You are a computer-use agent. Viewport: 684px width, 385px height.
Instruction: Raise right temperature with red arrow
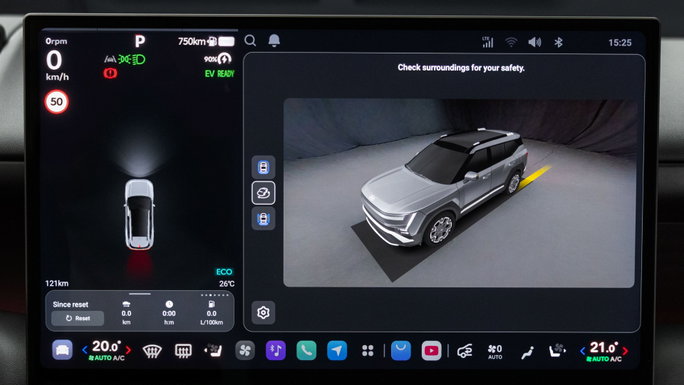point(626,351)
